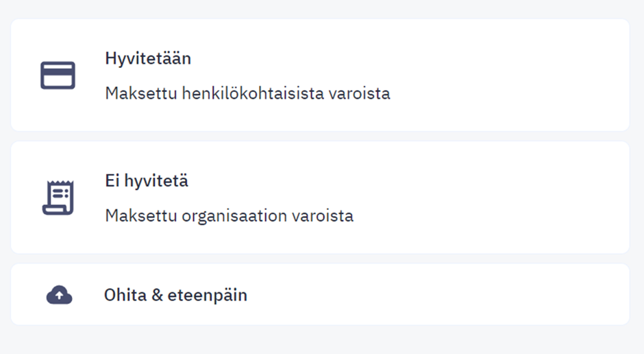The height and width of the screenshot is (354, 644).
Task: Pick Maksettu henkilökohtaisista varoista description
Action: tap(247, 93)
